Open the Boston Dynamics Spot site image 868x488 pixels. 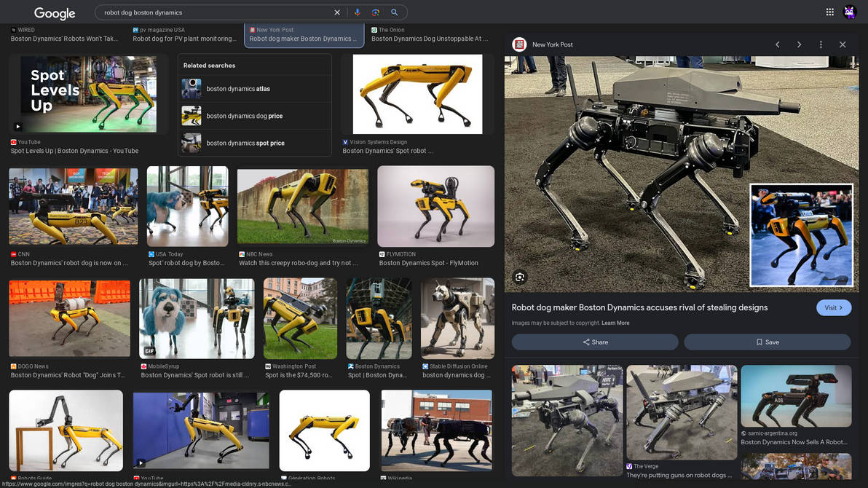pos(379,318)
